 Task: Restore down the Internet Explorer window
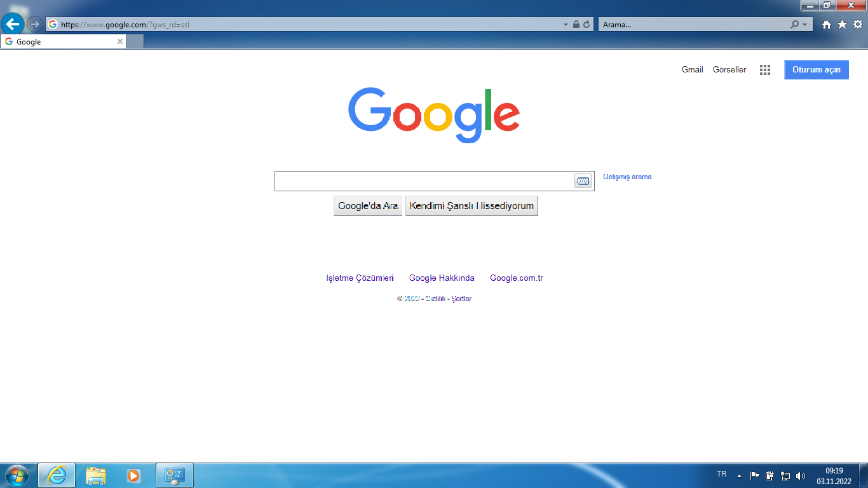827,5
